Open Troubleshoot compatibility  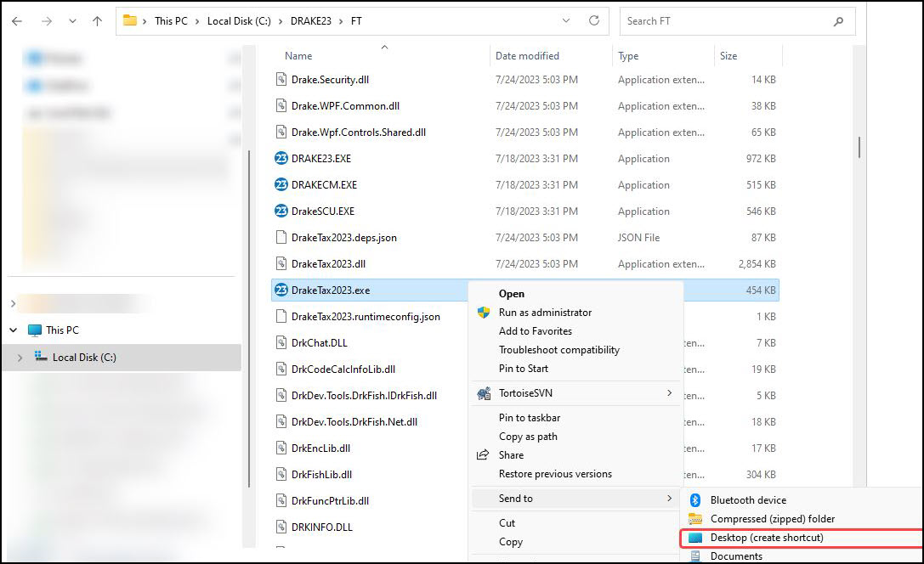click(x=558, y=349)
